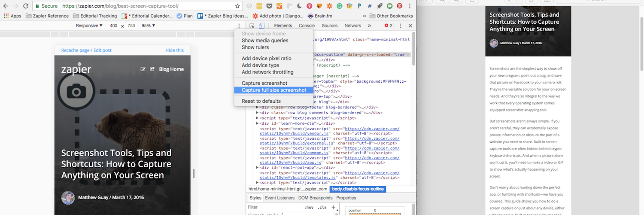Image resolution: width=644 pixels, height=215 pixels.
Task: Close the DevTools panel
Action: [x=410, y=26]
